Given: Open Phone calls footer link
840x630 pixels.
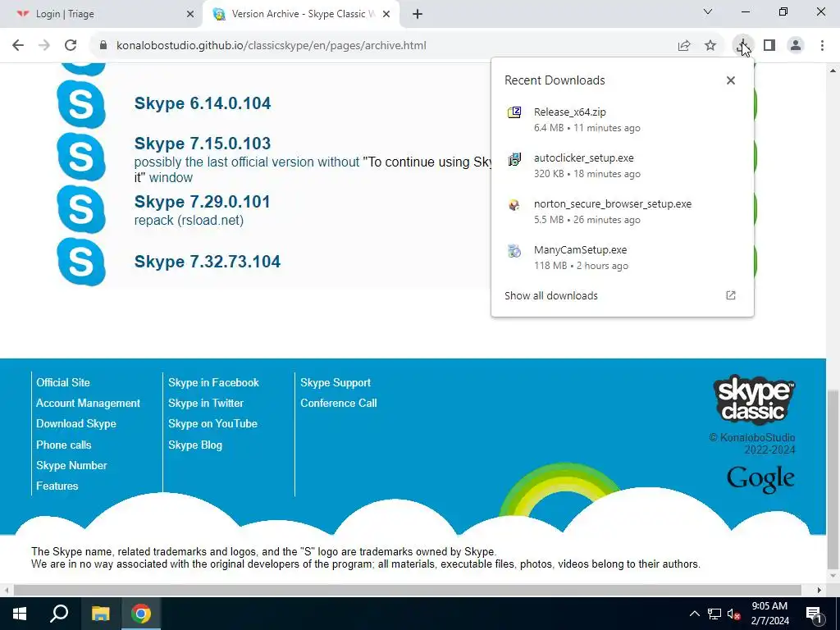Looking at the screenshot, I should point(63,445).
